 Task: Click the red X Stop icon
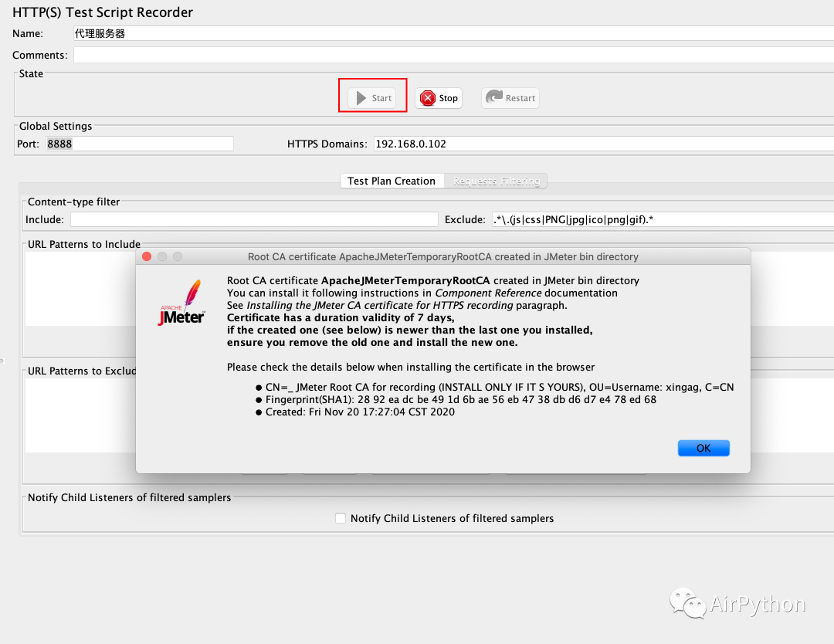[x=428, y=98]
